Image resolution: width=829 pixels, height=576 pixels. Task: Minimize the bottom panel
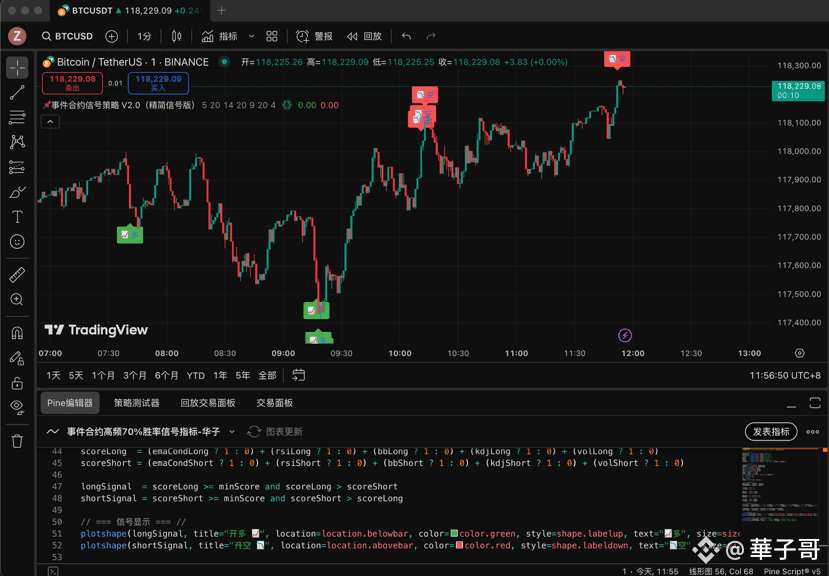(x=791, y=404)
